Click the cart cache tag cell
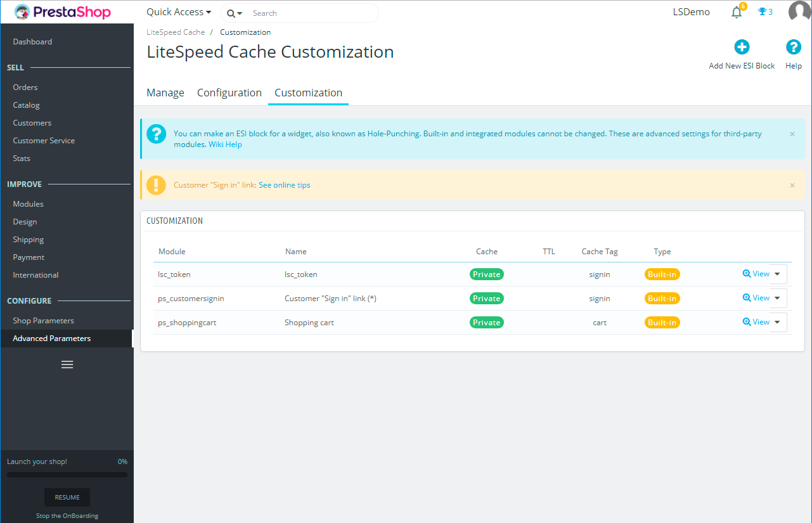 [600, 323]
